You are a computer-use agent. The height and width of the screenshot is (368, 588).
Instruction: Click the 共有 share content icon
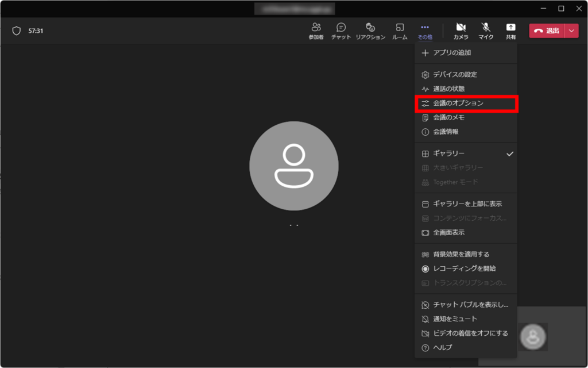[x=510, y=30]
